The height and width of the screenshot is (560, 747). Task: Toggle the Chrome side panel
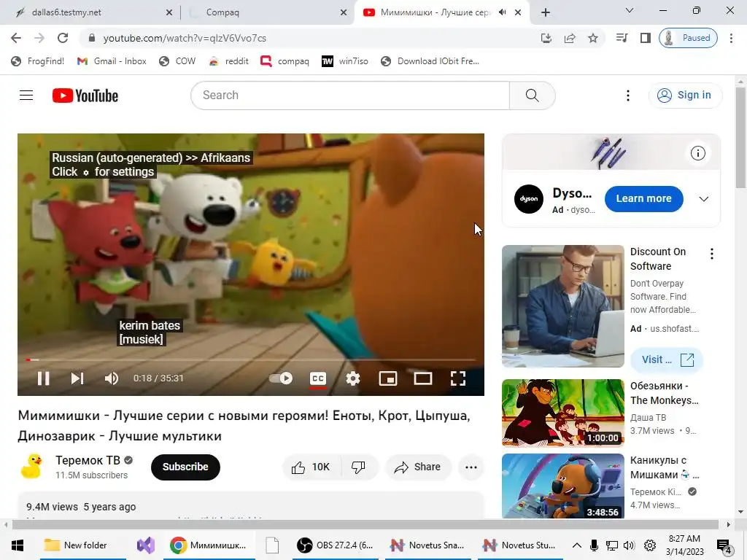tap(645, 38)
